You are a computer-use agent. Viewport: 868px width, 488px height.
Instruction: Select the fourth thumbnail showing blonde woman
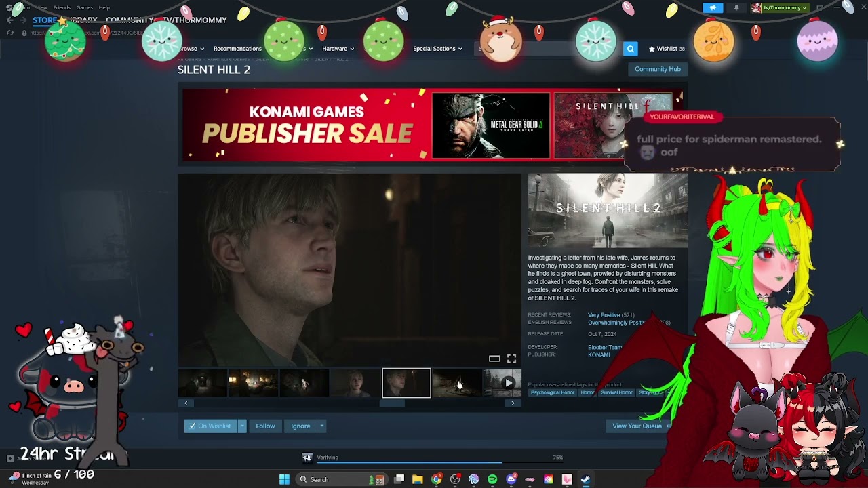pyautogui.click(x=355, y=383)
